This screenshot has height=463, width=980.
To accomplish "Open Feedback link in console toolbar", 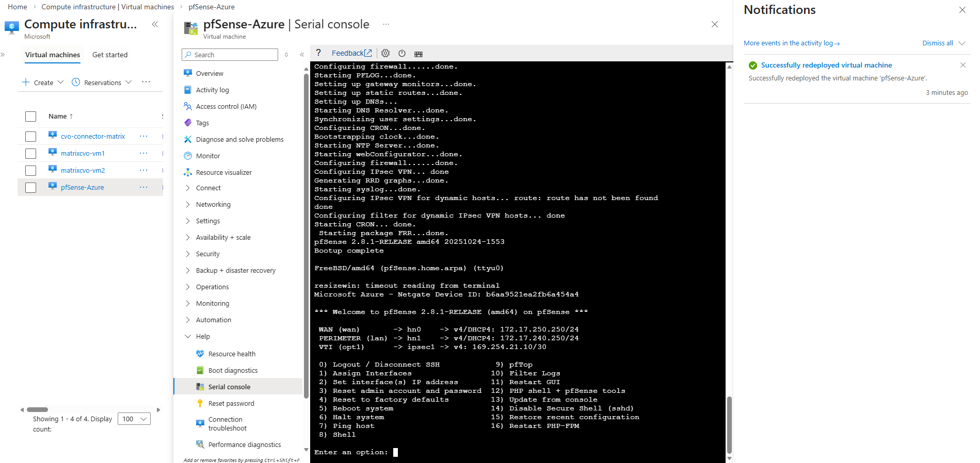I will click(x=351, y=53).
